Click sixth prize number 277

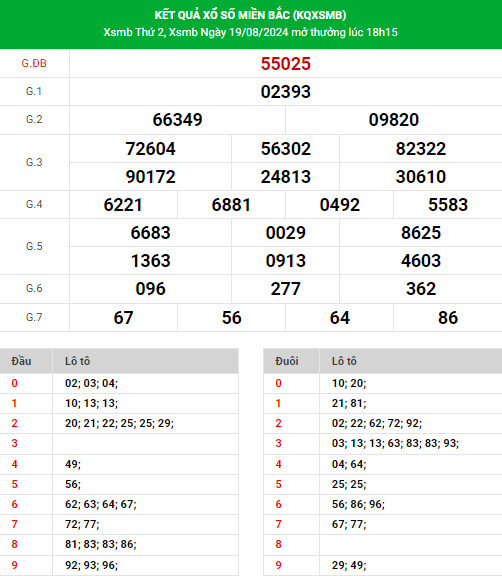pos(286,288)
